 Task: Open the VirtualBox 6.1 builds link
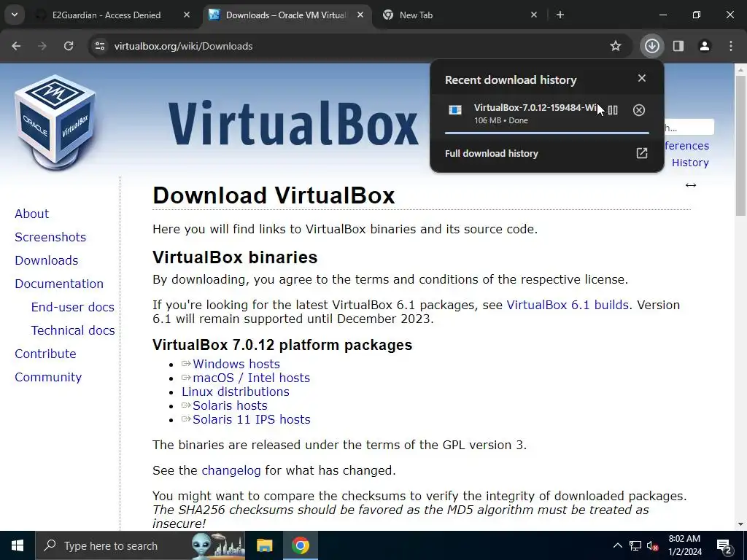568,306
